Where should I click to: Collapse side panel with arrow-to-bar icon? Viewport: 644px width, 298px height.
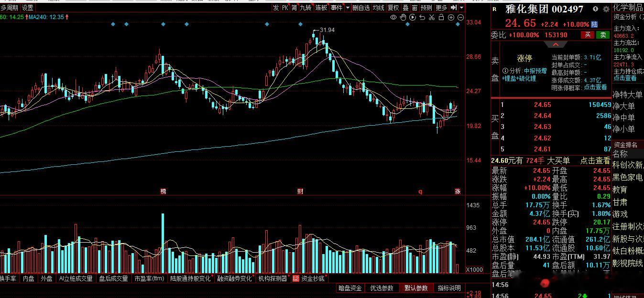tap(453, 7)
